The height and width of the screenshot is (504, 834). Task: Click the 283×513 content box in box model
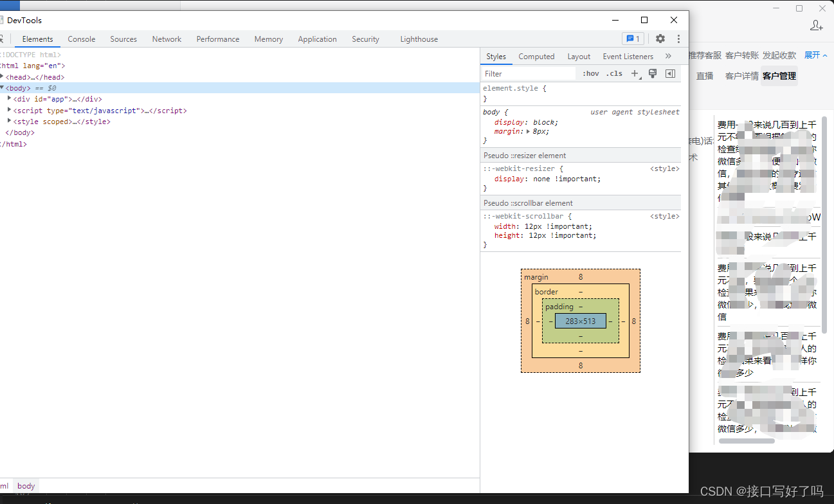pyautogui.click(x=581, y=321)
